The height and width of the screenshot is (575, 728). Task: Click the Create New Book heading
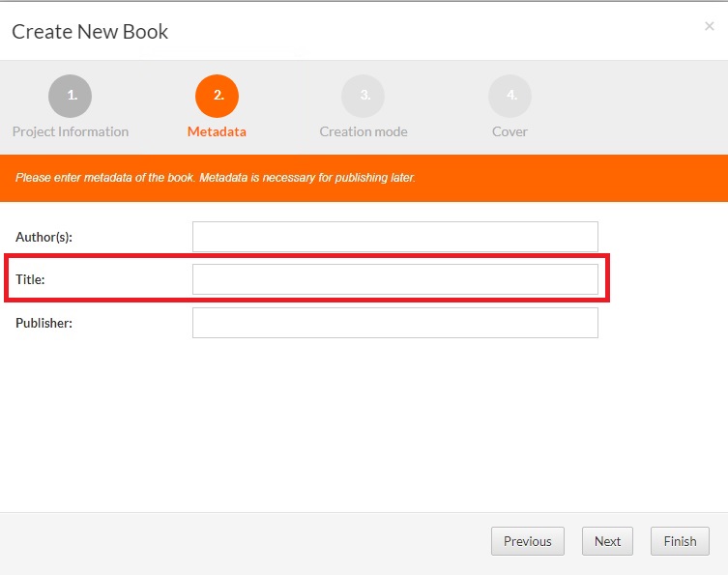point(90,32)
